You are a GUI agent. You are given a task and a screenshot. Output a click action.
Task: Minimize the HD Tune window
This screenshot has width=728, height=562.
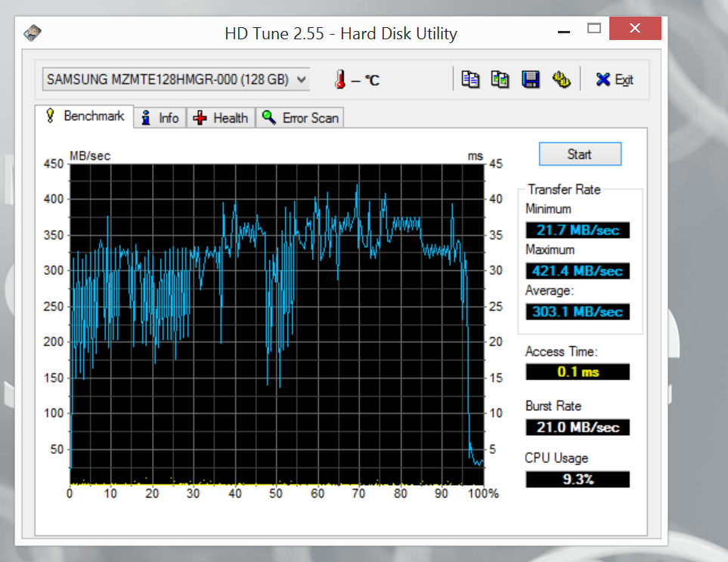564,31
